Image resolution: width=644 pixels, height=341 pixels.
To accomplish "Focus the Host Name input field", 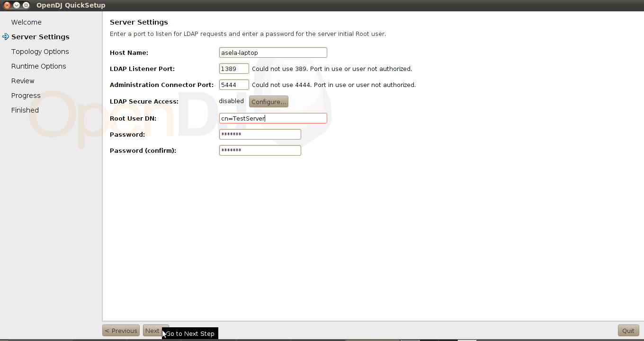I will [x=273, y=52].
